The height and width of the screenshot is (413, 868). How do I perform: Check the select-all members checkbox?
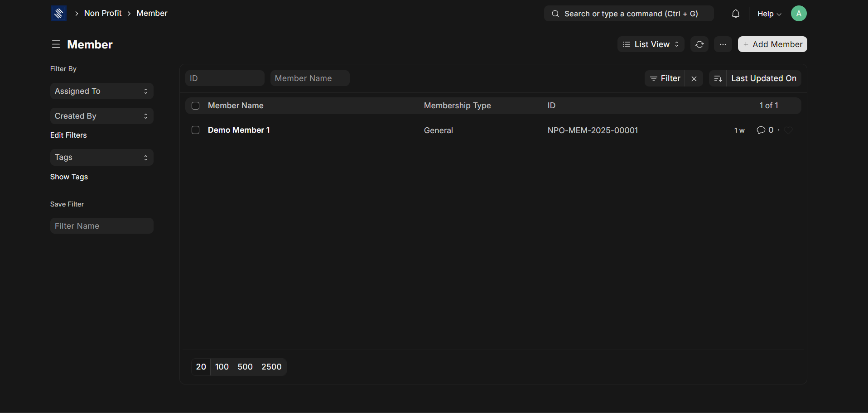tap(195, 106)
